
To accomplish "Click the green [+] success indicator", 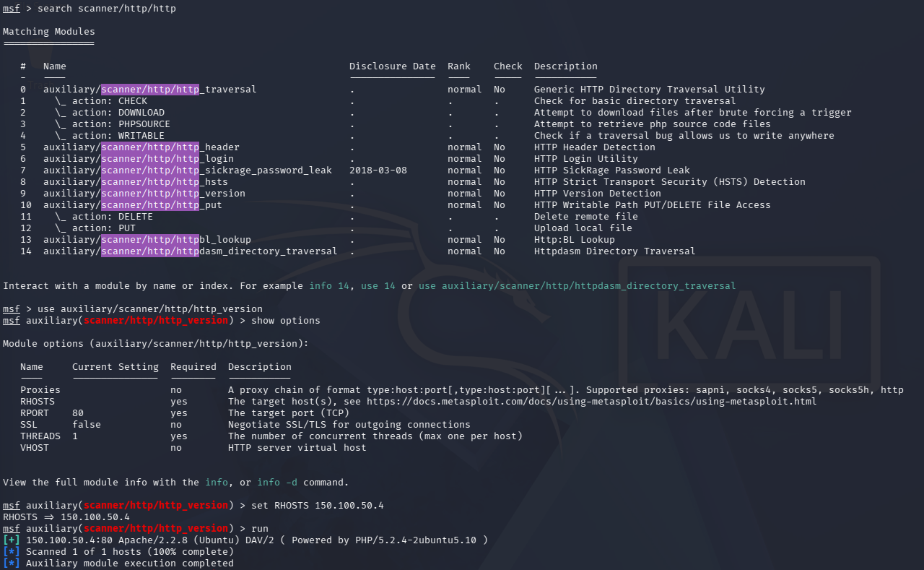I will click(x=12, y=540).
